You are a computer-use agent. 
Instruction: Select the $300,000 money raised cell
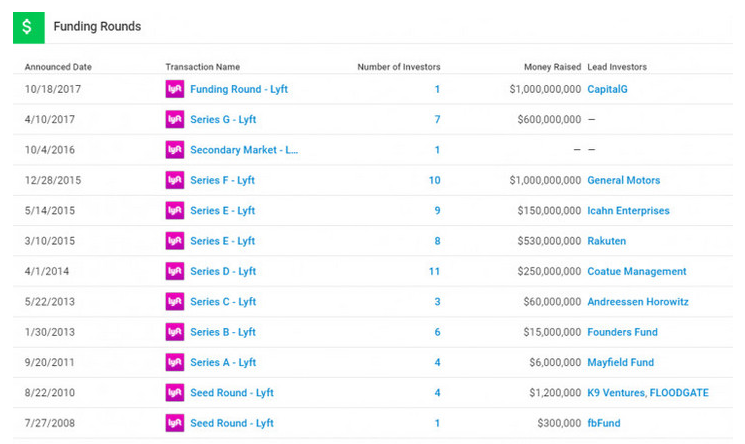click(x=559, y=423)
